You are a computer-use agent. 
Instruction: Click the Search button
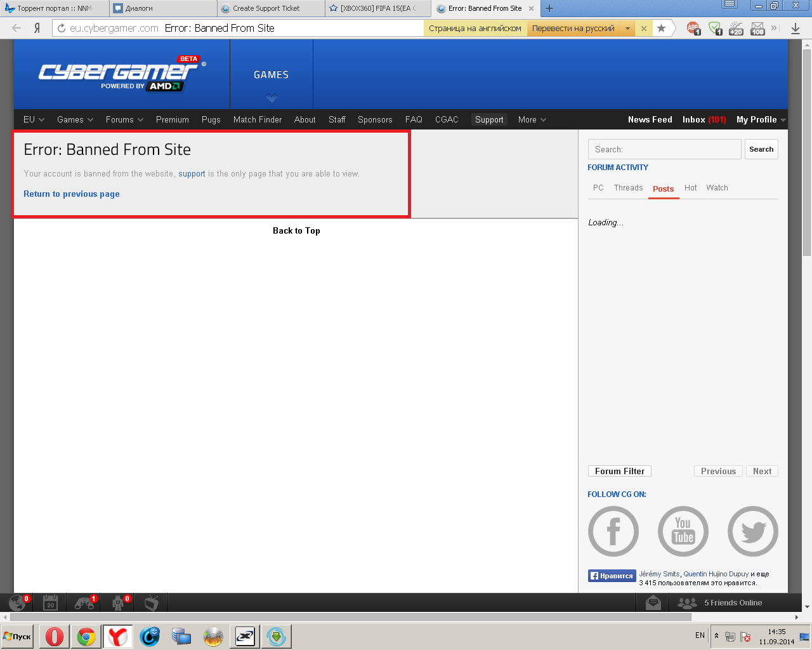[x=761, y=149]
